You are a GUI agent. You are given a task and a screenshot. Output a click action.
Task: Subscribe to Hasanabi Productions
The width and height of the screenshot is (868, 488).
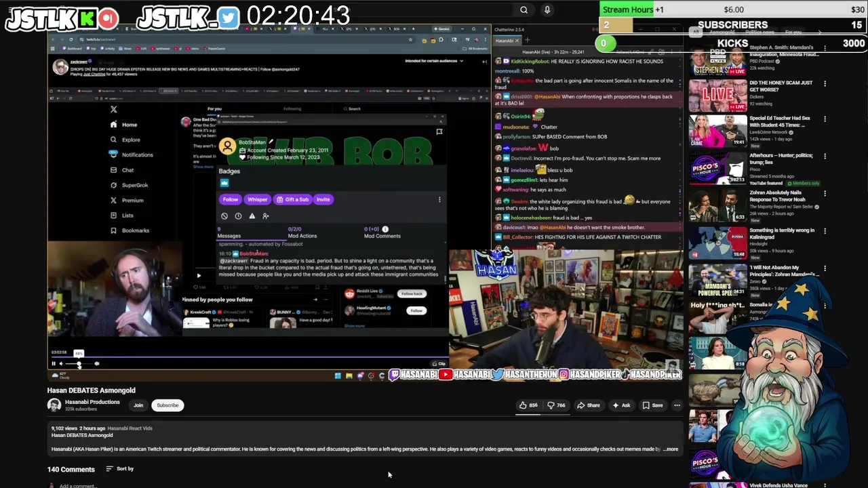(167, 405)
